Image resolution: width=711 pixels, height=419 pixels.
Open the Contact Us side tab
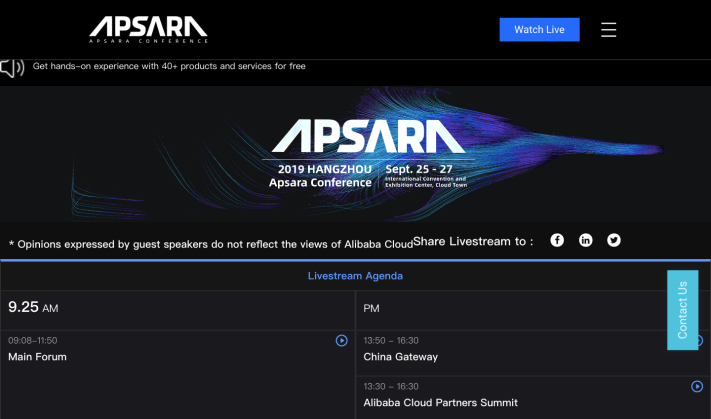point(682,310)
